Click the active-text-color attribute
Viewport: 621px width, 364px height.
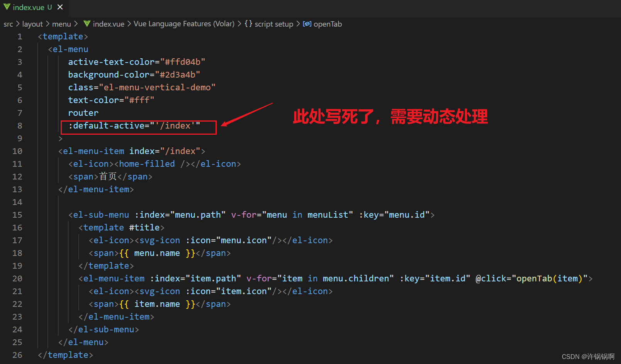click(x=111, y=62)
